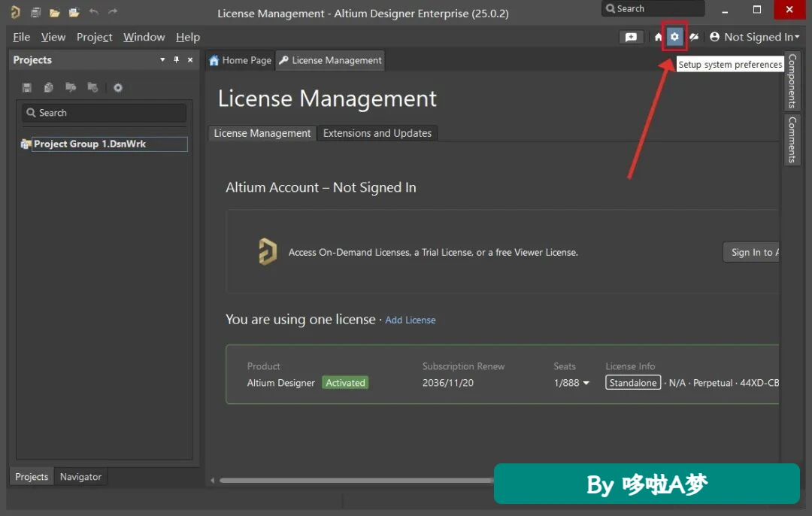Viewport: 812px width, 516px height.
Task: Click the open folder icon in title bar
Action: (55, 13)
